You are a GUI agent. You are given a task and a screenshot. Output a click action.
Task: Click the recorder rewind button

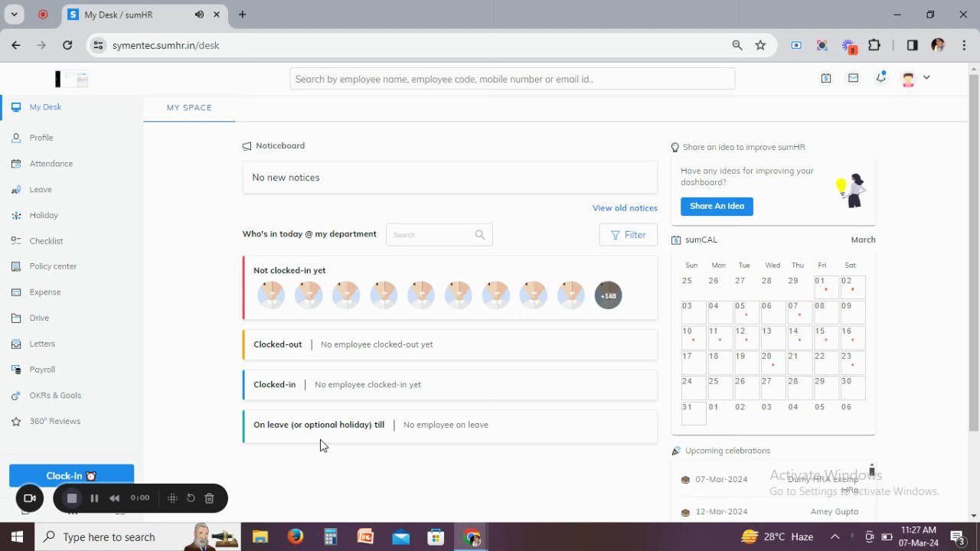point(114,498)
